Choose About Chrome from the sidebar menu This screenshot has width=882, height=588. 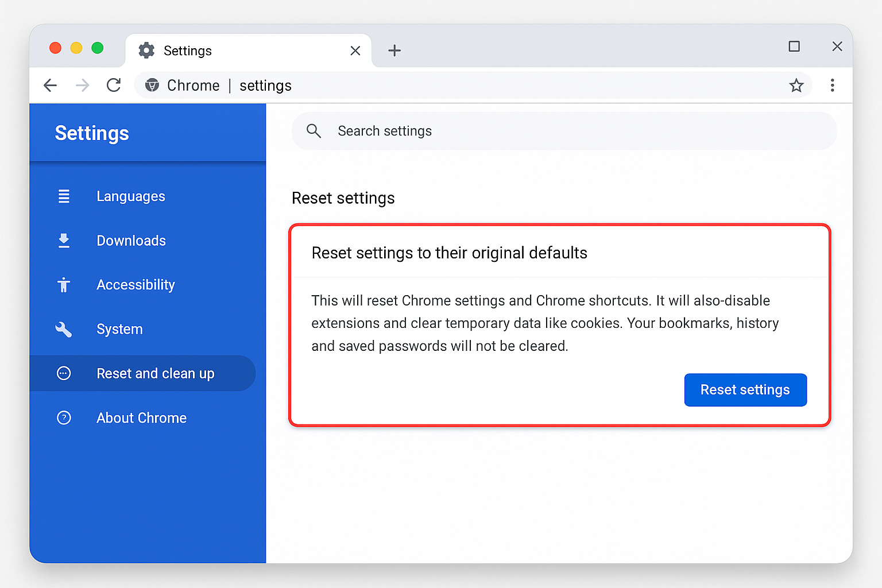[141, 417]
